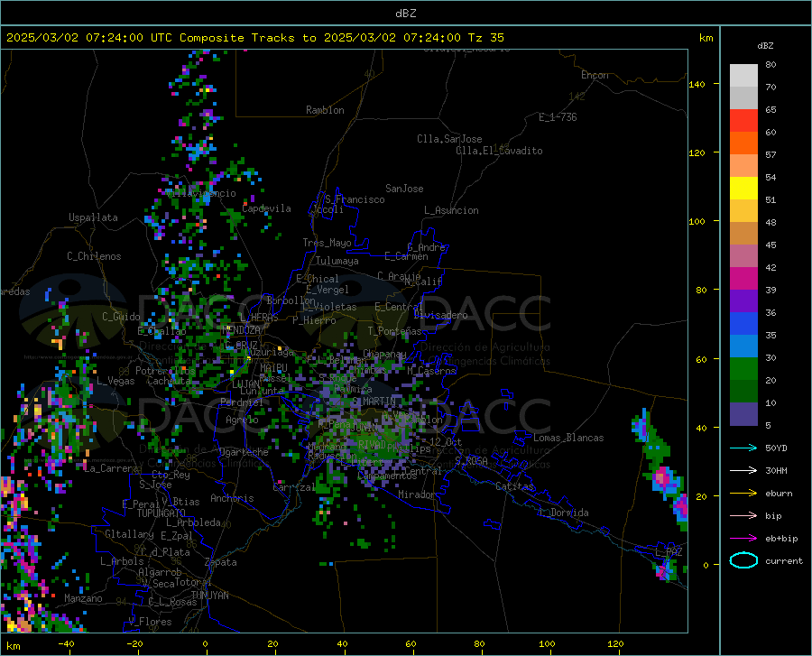The width and height of the screenshot is (812, 656).
Task: Click the '140' tick on the vertical axis
Action: point(697,84)
